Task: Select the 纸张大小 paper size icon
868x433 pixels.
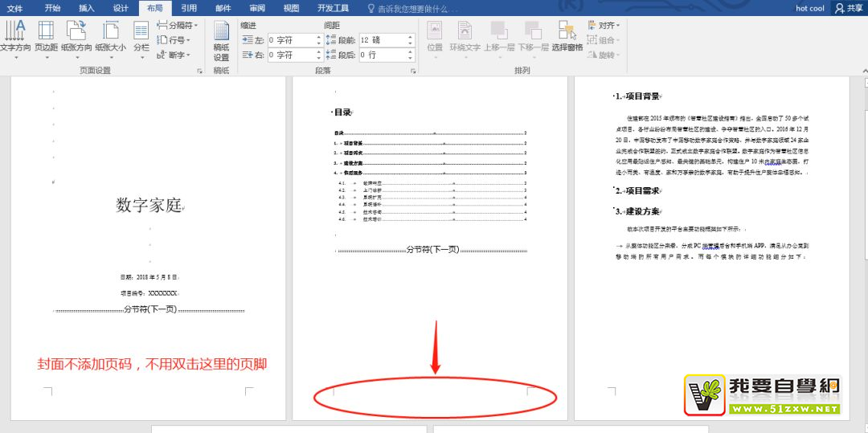Action: click(110, 37)
